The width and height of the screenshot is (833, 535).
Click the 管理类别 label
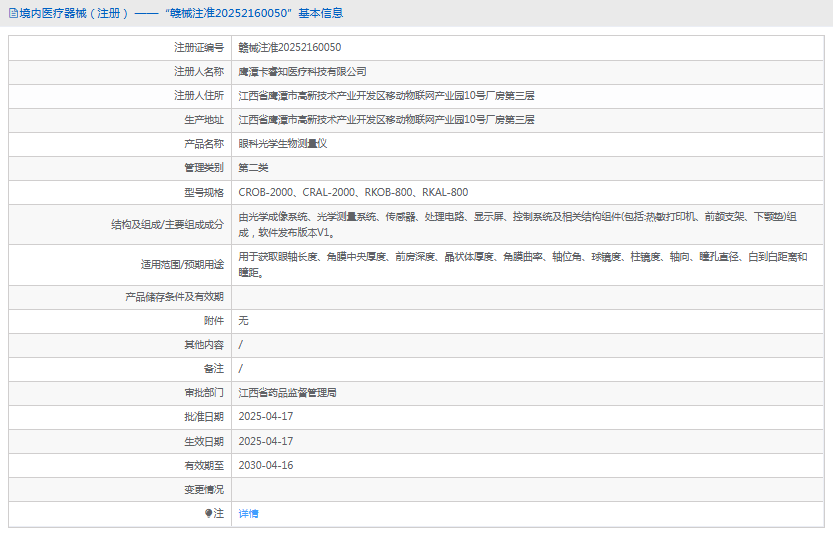[204, 168]
